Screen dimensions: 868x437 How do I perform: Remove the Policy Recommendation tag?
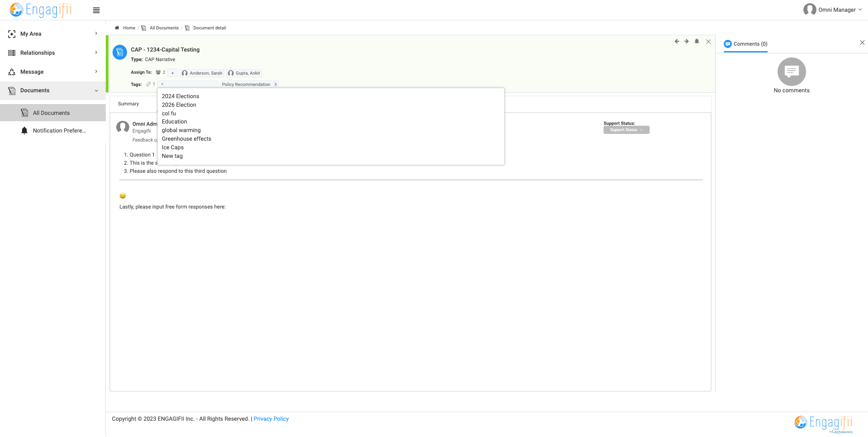pyautogui.click(x=275, y=85)
